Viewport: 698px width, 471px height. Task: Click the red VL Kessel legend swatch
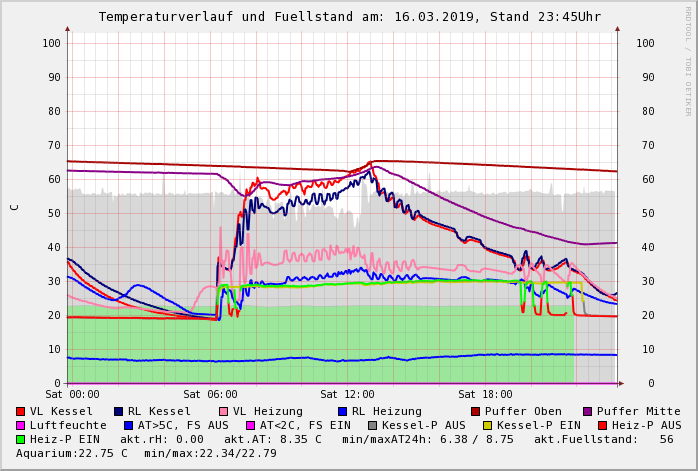tap(21, 411)
